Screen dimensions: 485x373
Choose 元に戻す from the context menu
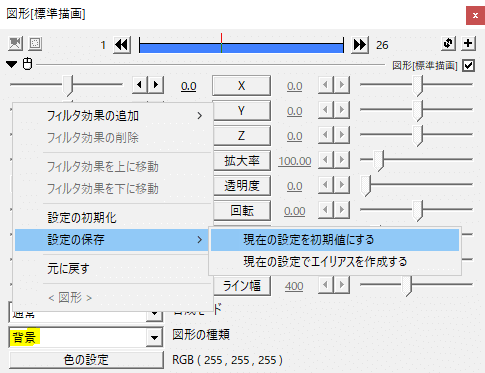click(x=113, y=268)
